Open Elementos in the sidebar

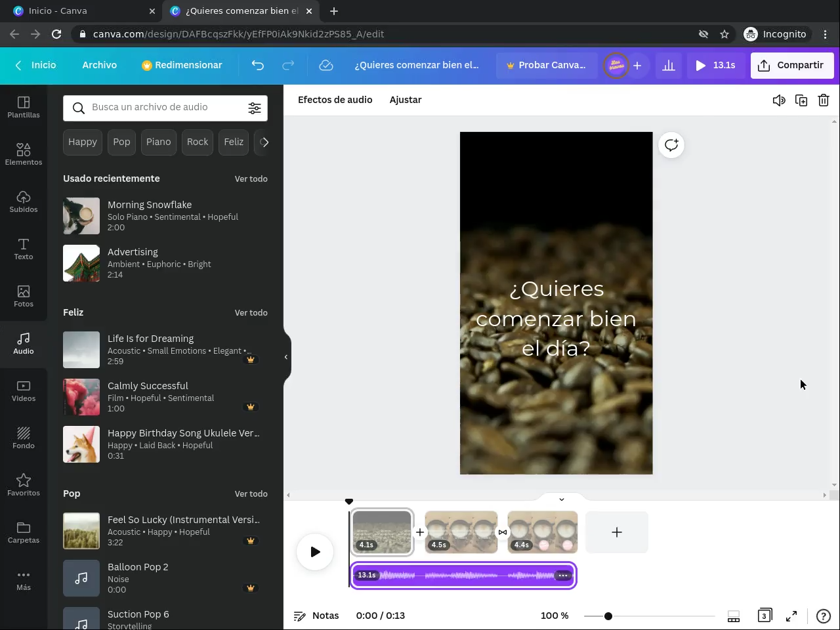tap(24, 154)
